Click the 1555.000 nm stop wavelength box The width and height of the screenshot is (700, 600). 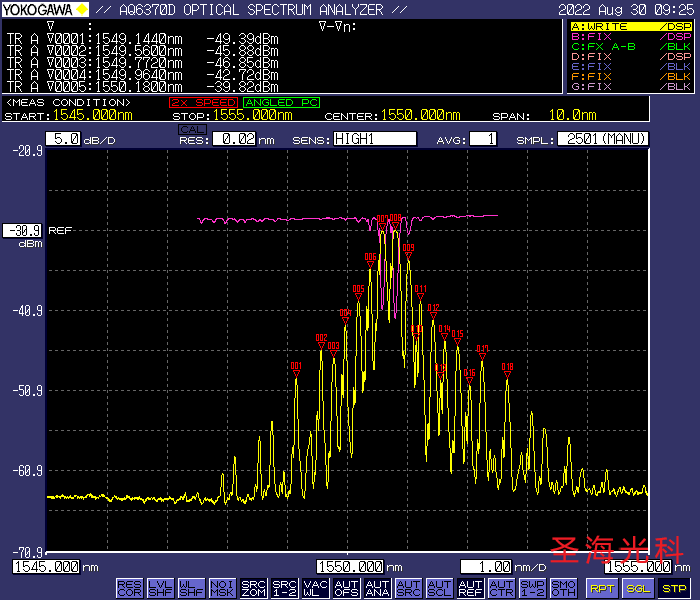(638, 567)
